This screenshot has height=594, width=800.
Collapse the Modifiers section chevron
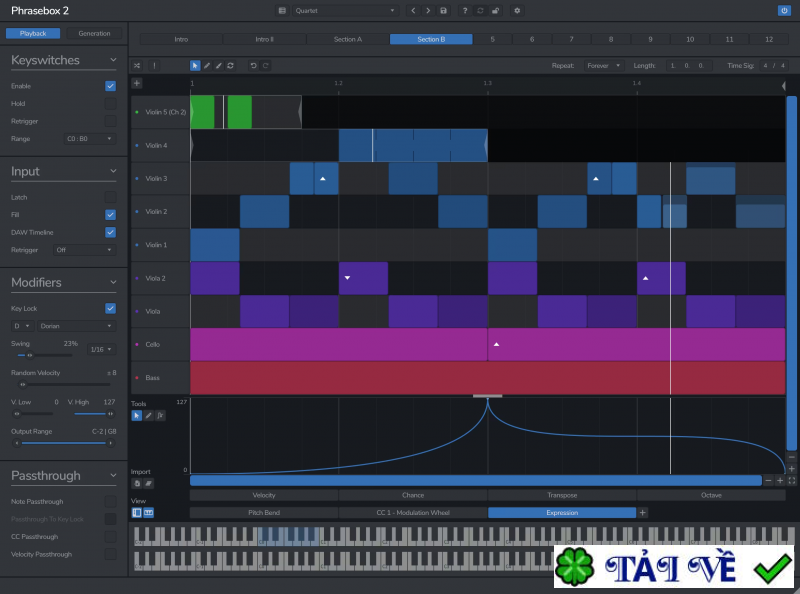[113, 283]
